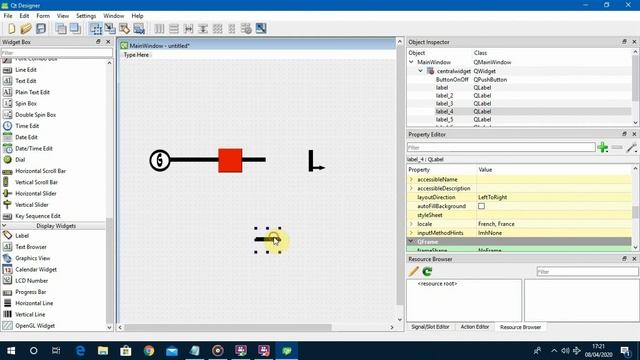Click the Break Layout toolbar icon

pyautogui.click(x=246, y=29)
